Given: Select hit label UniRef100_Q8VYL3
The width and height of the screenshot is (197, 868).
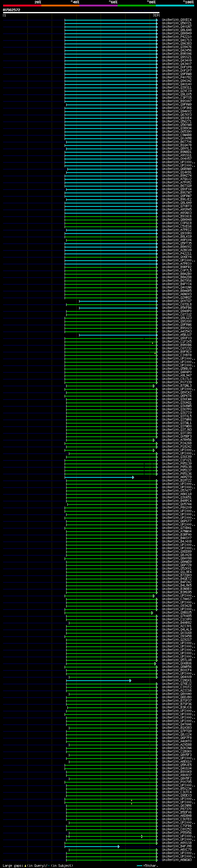Looking at the screenshot, I should pos(177,149).
